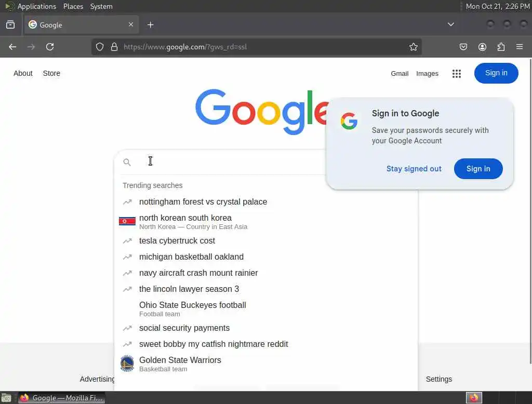
Task: Select sweet bobby my catfish nightmare reddit
Action: pos(265,344)
